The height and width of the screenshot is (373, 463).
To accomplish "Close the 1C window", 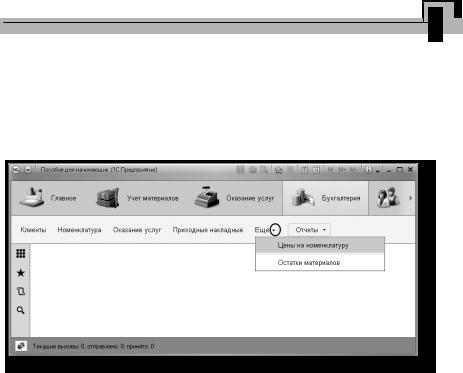I will [410, 170].
